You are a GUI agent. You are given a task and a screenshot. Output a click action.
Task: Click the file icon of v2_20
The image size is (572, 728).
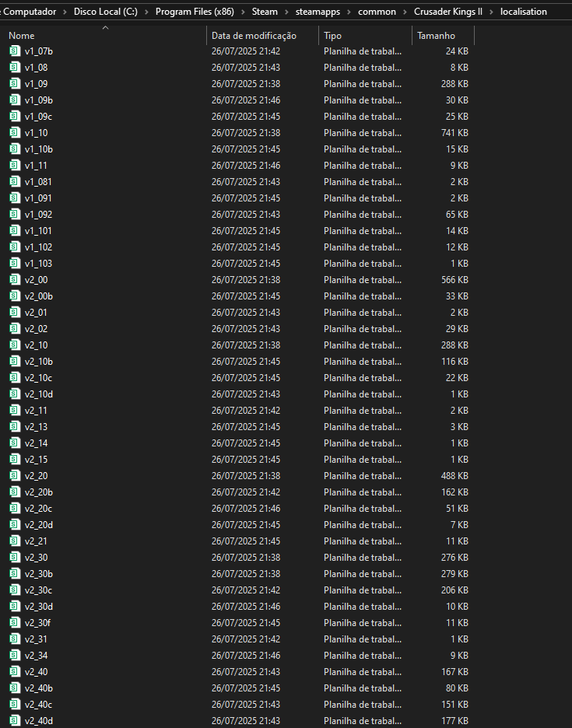[15, 475]
